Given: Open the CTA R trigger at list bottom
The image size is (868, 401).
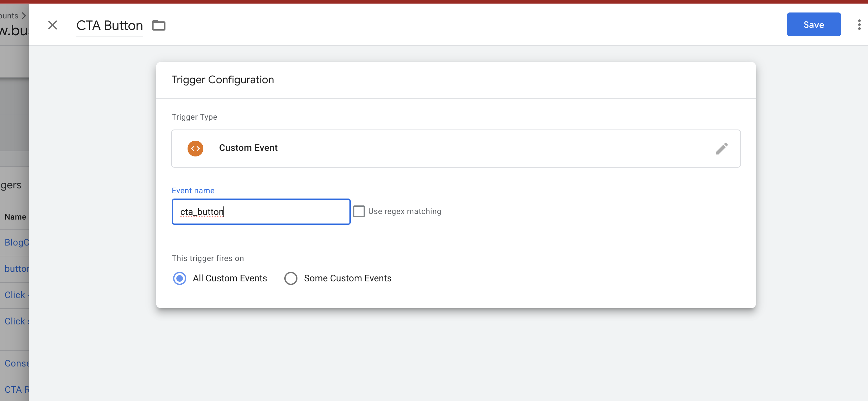Looking at the screenshot, I should click(15, 389).
